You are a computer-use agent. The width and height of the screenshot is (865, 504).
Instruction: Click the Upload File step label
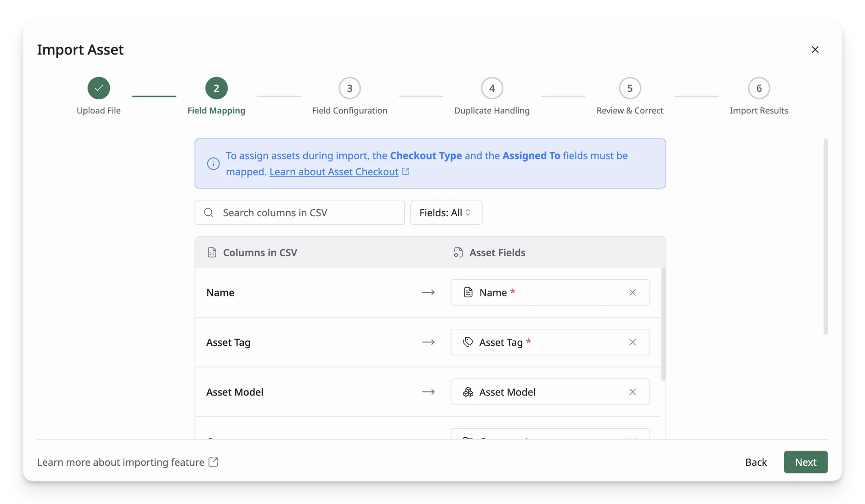click(99, 110)
